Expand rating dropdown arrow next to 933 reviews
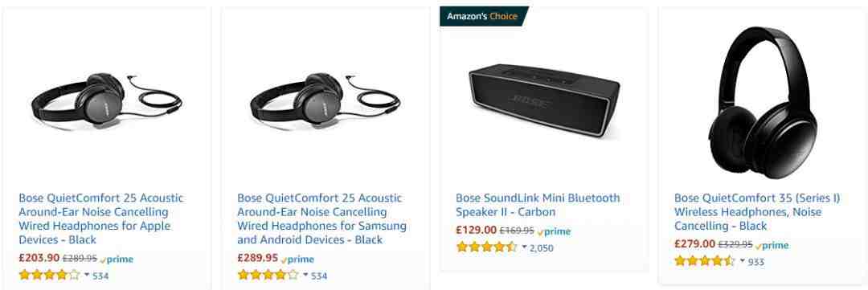The width and height of the screenshot is (868, 290). 743,260
